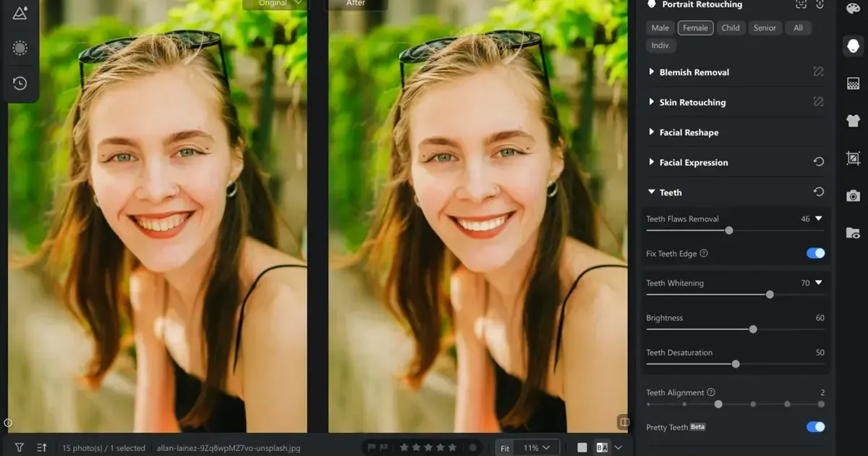Click the Portrait Retouching panel title
The height and width of the screenshot is (456, 868).
pos(702,4)
